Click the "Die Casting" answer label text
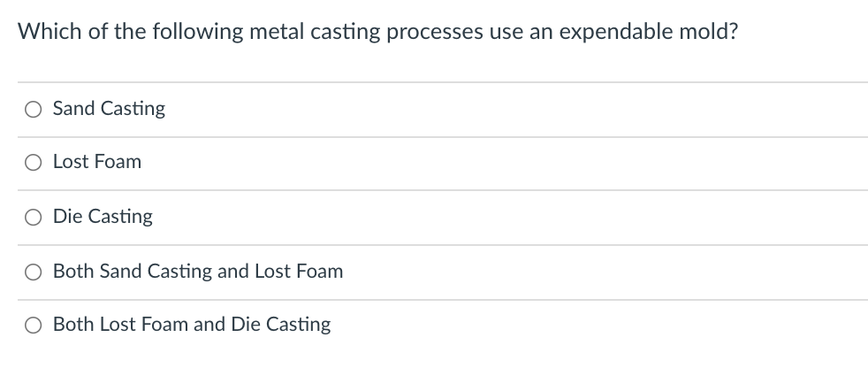 pos(103,217)
